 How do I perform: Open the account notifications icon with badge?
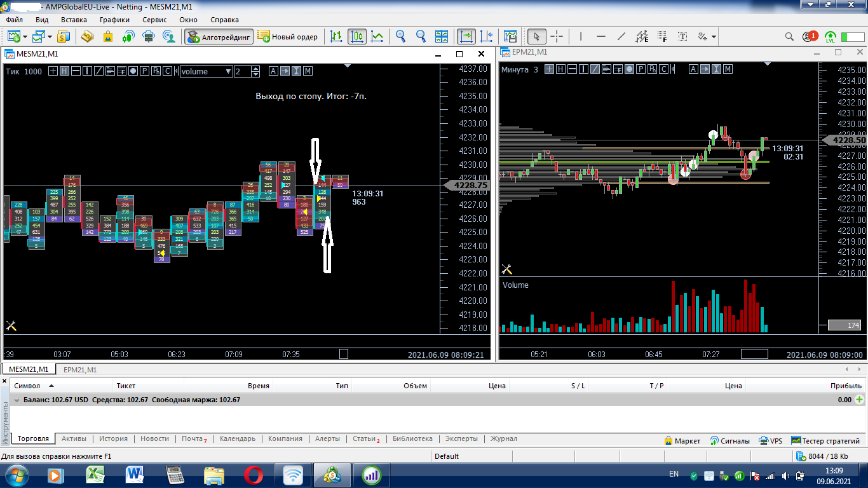click(810, 36)
